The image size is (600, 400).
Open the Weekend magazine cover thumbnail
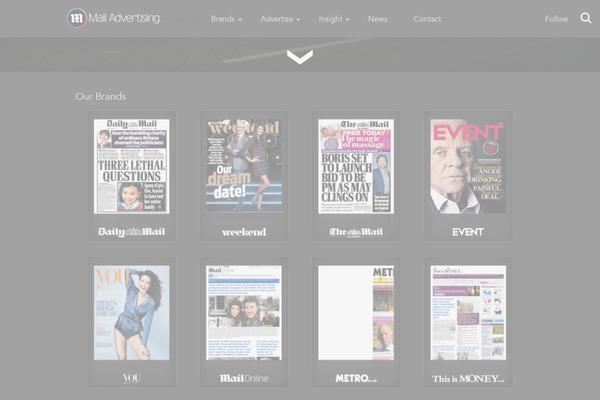coord(244,166)
